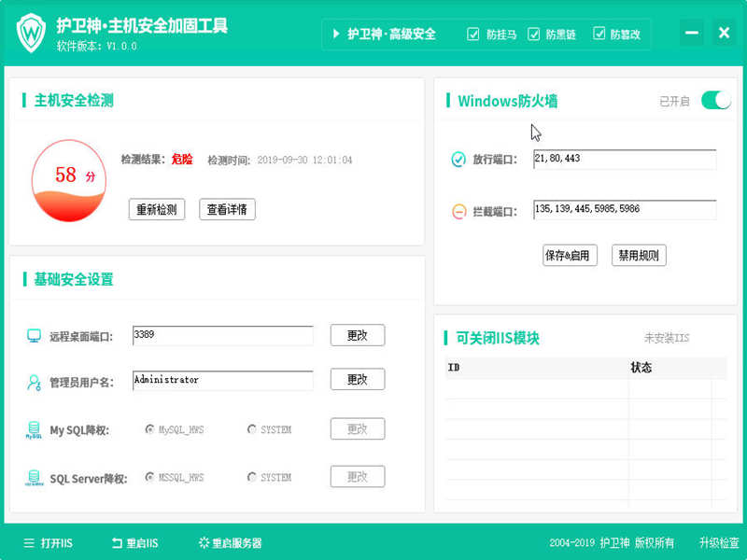The width and height of the screenshot is (747, 560).
Task: Click the 重启服务器 gear icon
Action: (x=204, y=542)
